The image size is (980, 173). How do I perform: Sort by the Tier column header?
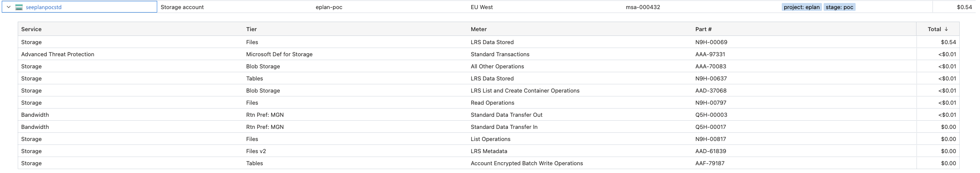click(x=251, y=29)
